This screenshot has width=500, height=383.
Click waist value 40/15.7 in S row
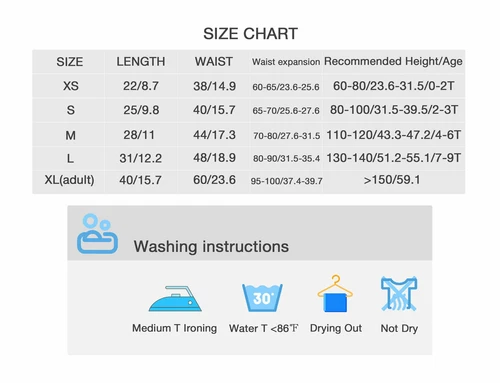pyautogui.click(x=214, y=110)
